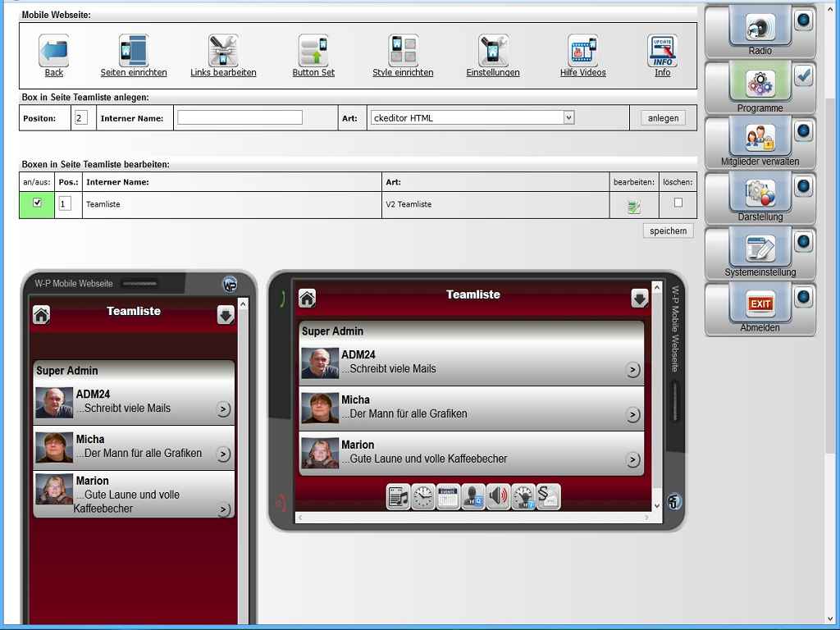Open Hilfe Videos icon

click(x=582, y=51)
